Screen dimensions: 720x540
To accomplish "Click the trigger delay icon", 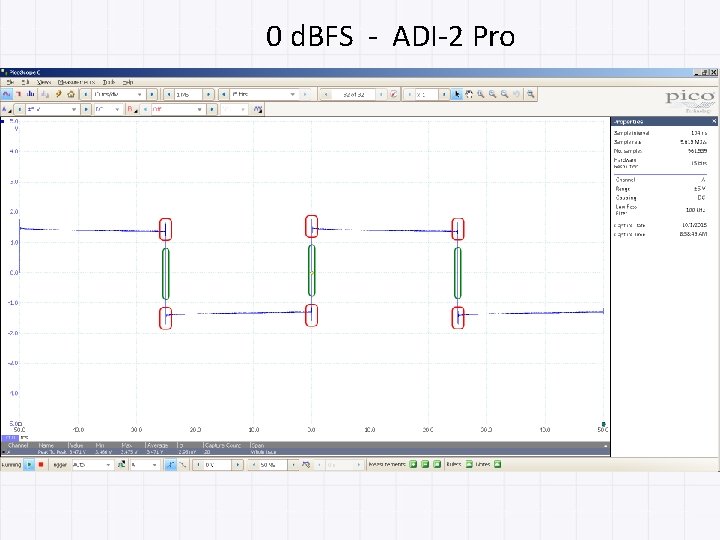I will (306, 465).
